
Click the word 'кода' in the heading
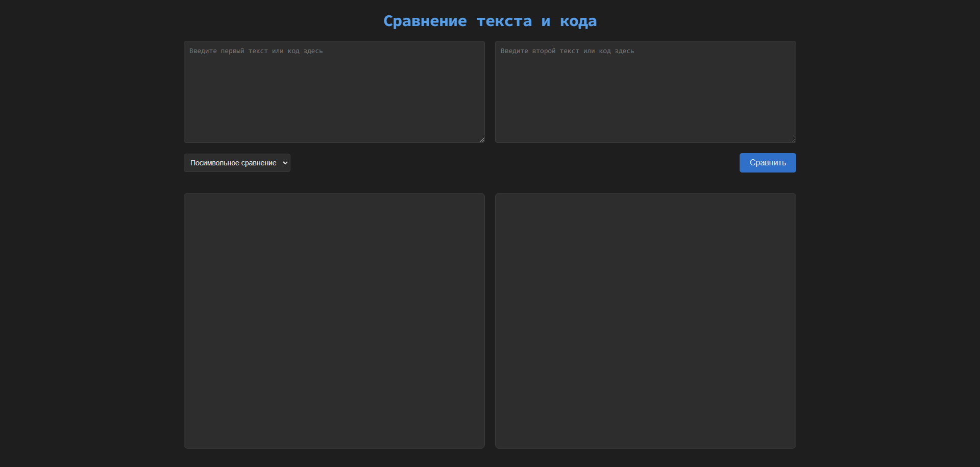pyautogui.click(x=578, y=21)
